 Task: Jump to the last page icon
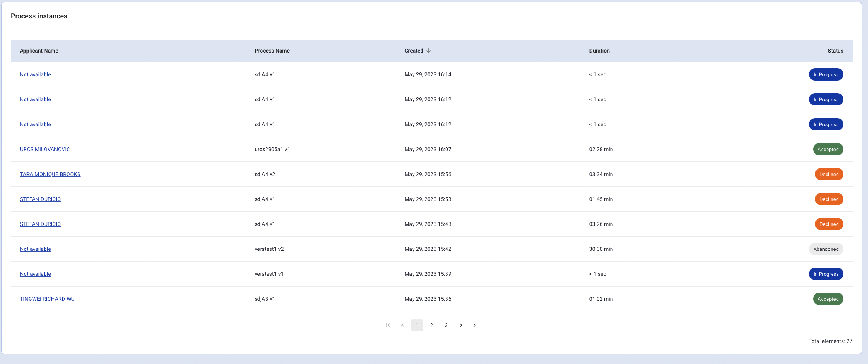[475, 325]
